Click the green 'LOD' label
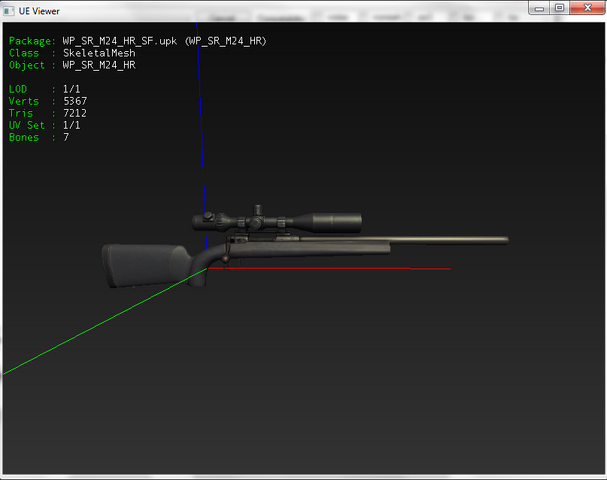The height and width of the screenshot is (480, 607). (x=18, y=89)
